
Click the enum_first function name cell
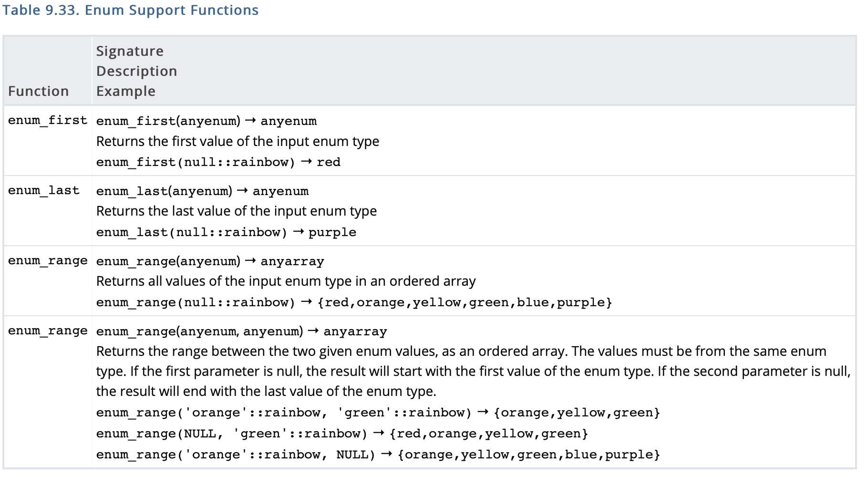pyautogui.click(x=47, y=120)
